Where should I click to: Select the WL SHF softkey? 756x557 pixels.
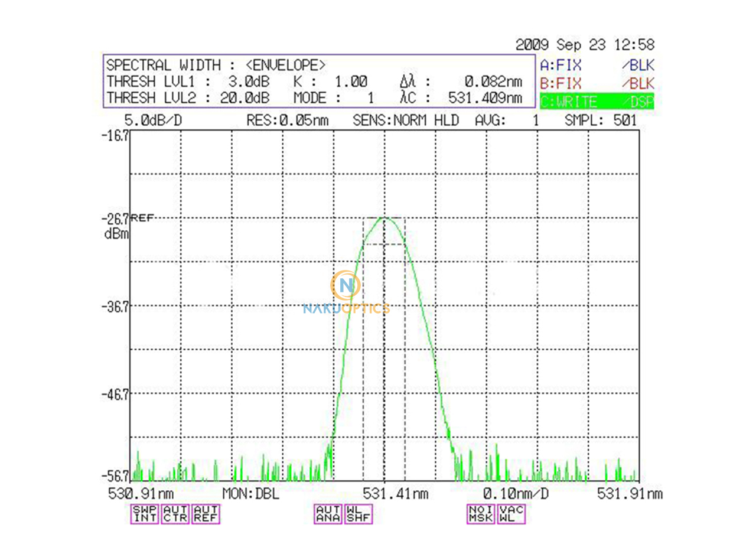[360, 513]
